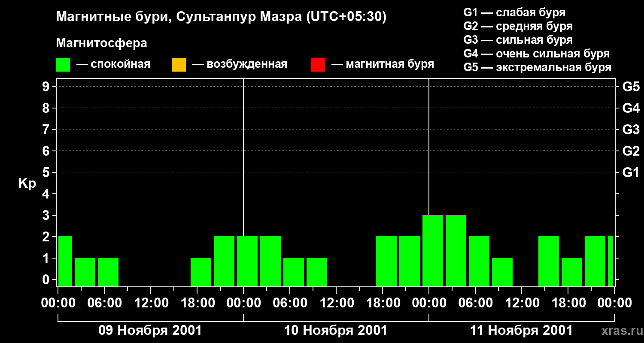The height and width of the screenshot is (343, 644).
Task: Click the 12:00 time label for 10 Ноября
Action: [x=336, y=303]
